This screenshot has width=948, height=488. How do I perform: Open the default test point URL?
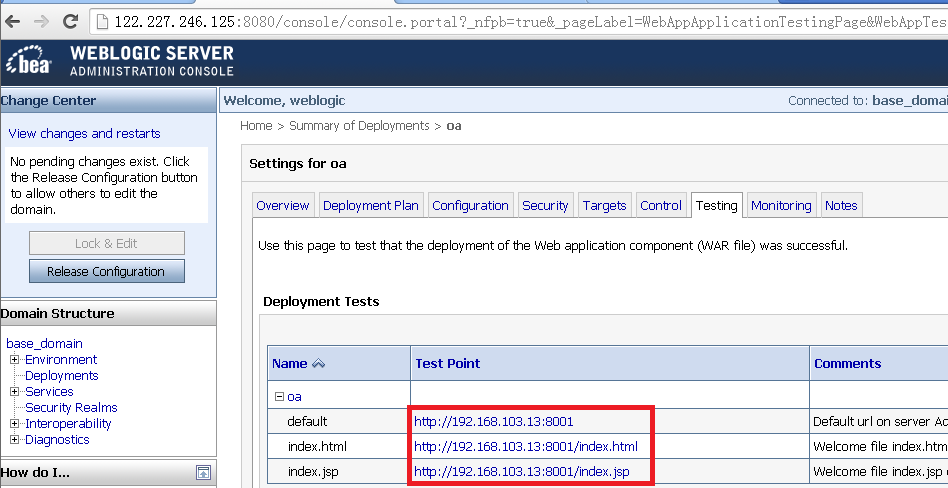coord(493,421)
